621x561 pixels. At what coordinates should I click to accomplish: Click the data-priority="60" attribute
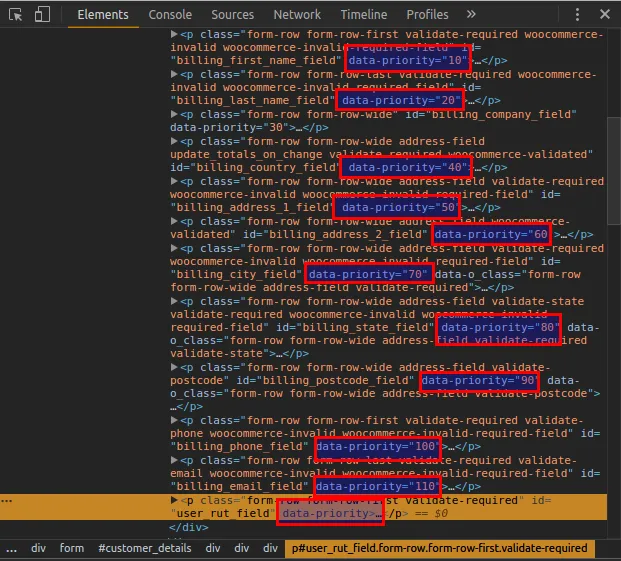[491, 234]
